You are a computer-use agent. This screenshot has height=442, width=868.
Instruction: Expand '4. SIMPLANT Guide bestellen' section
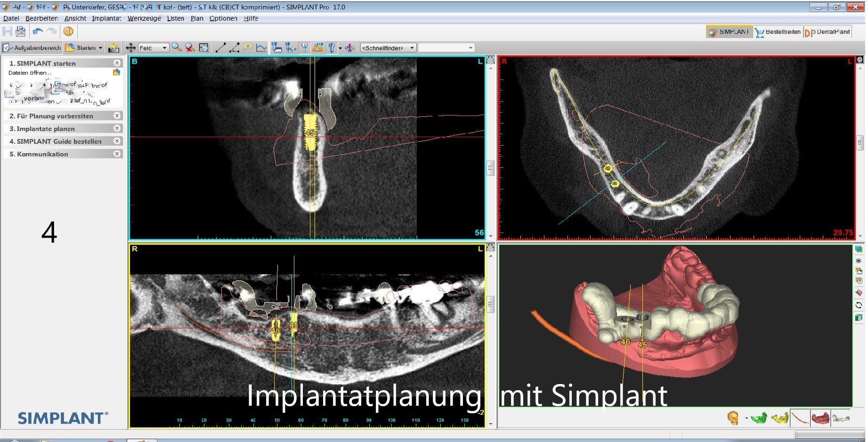click(117, 141)
